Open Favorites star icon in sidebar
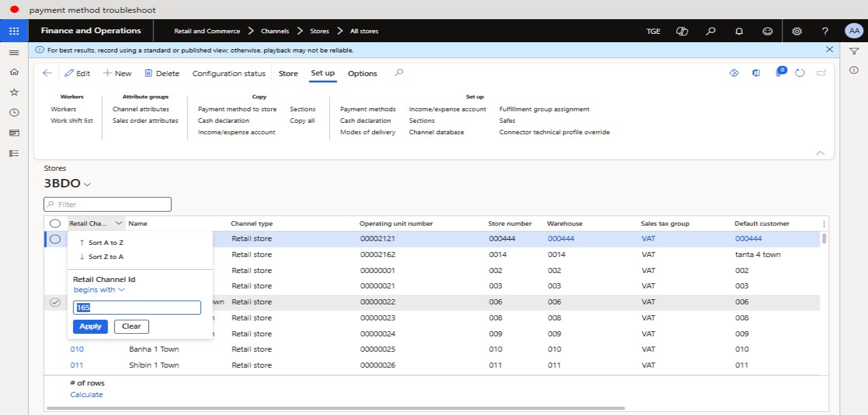This screenshot has width=868, height=415. click(x=14, y=92)
